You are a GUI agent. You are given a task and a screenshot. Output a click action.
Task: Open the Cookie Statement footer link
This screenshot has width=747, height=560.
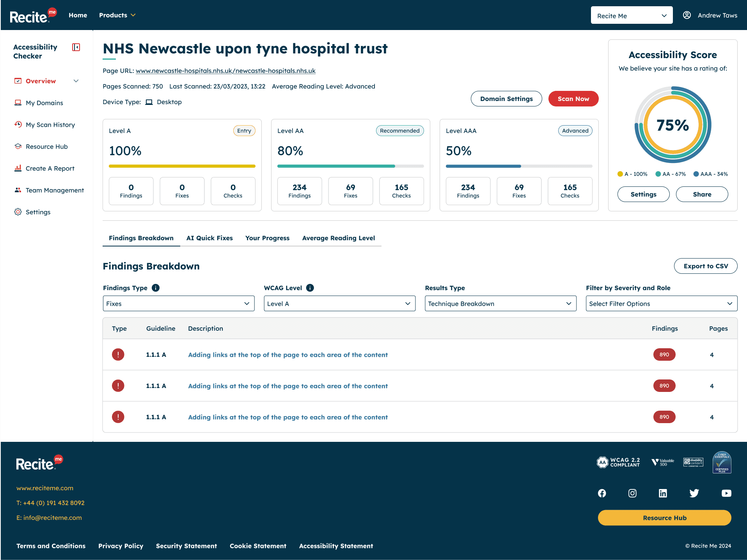pos(258,546)
